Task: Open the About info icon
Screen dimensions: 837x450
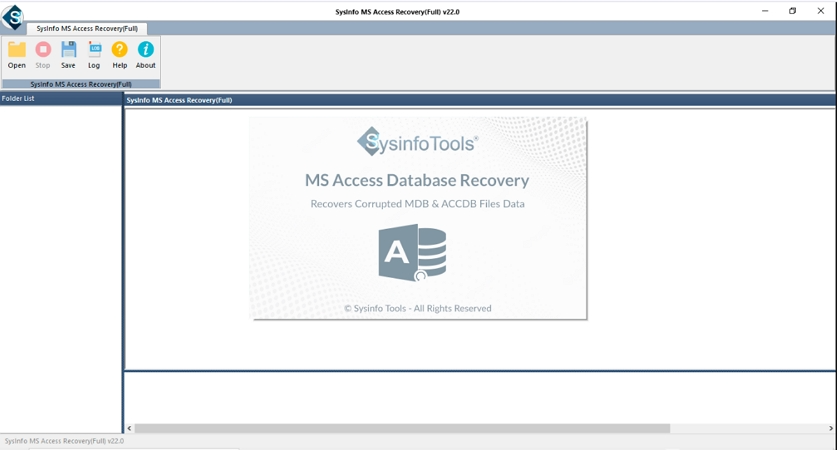Action: 146,50
